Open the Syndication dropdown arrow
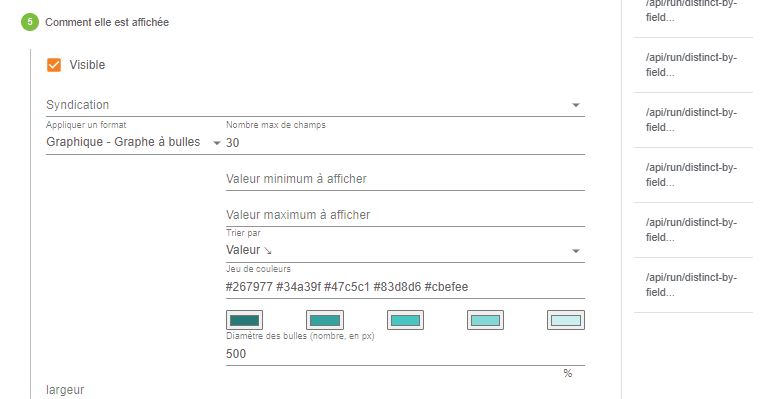Image resolution: width=766 pixels, height=399 pixels. point(575,105)
